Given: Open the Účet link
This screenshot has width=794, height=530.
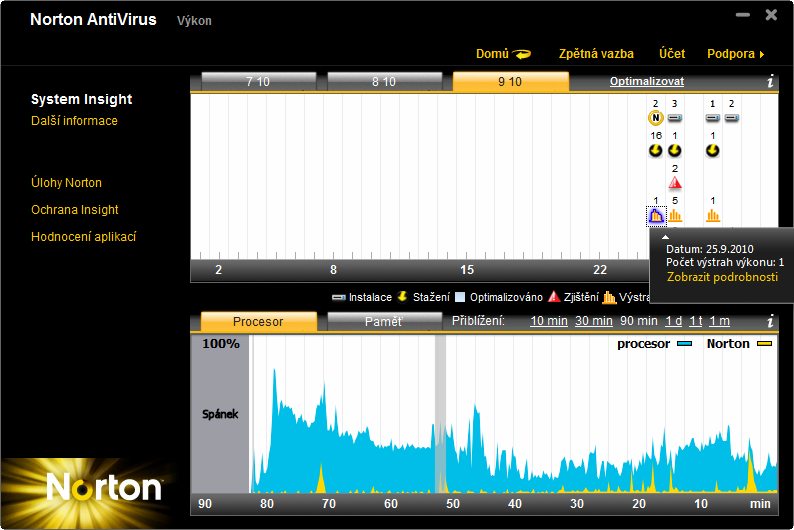Looking at the screenshot, I should tap(672, 54).
